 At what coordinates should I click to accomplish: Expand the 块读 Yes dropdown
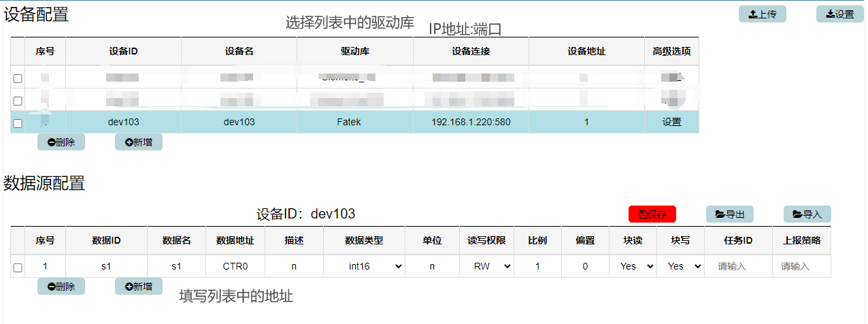[x=633, y=267]
